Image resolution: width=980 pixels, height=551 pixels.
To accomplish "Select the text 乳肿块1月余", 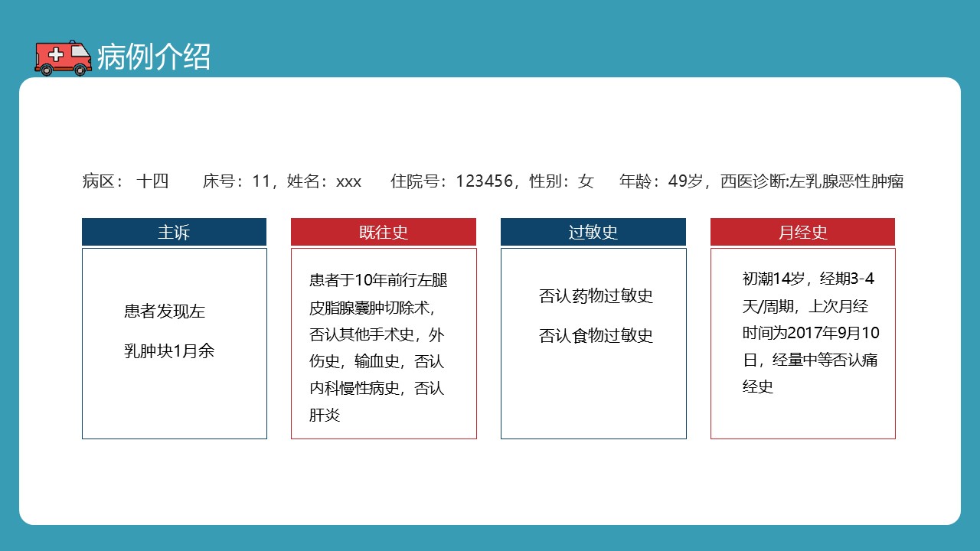I will pyautogui.click(x=169, y=351).
